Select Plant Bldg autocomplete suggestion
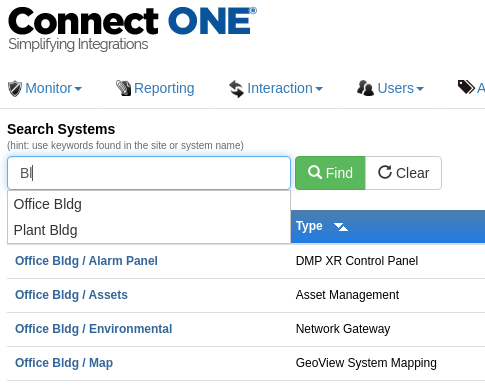The image size is (485, 387). click(149, 230)
